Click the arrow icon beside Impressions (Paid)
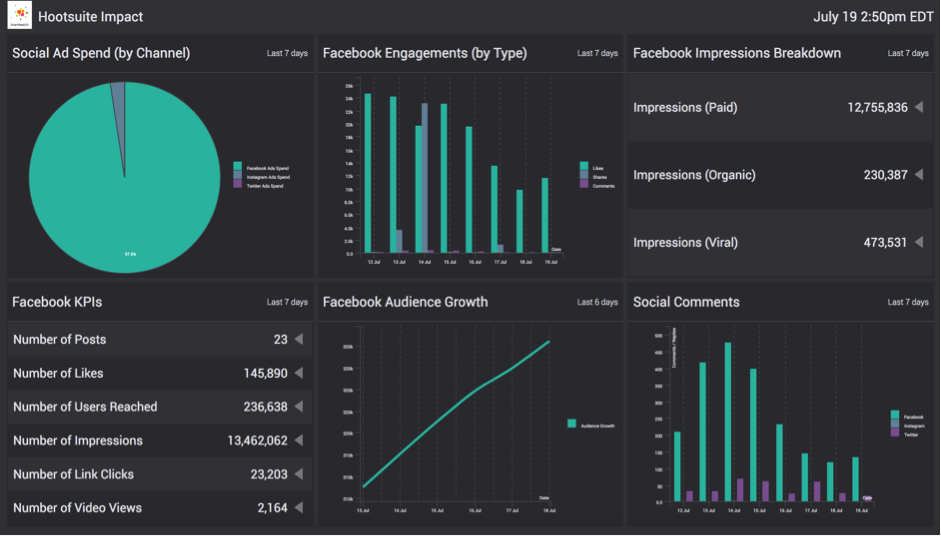Viewport: 941px width, 536px height. tap(919, 107)
